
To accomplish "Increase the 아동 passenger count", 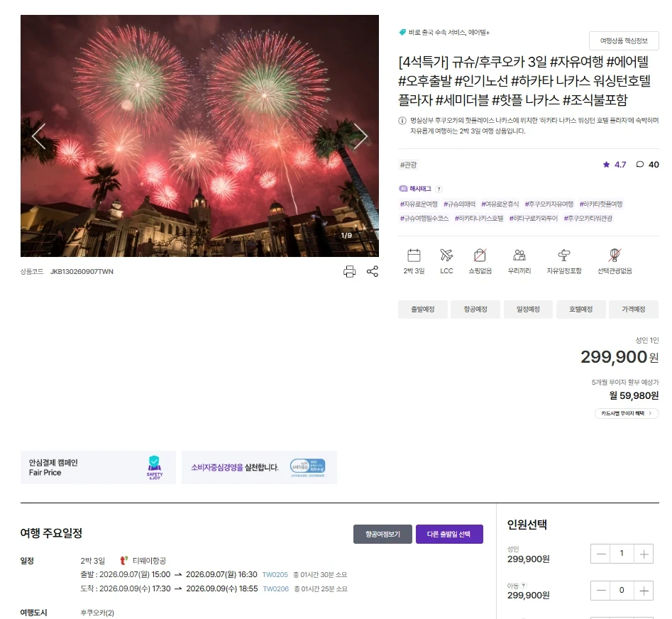I will click(644, 591).
